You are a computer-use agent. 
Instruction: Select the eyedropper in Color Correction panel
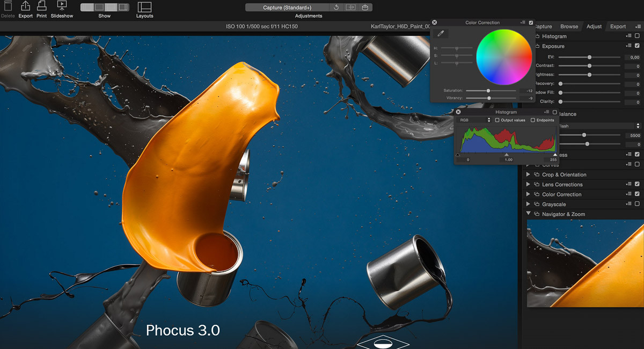pos(441,33)
